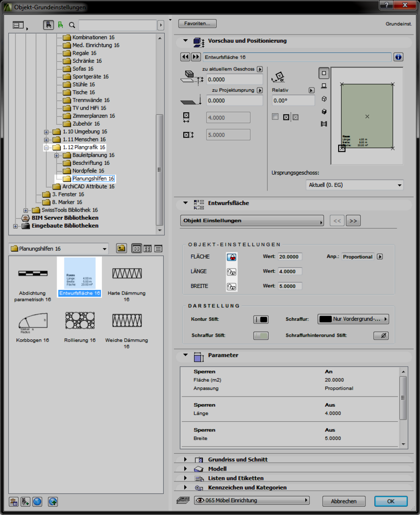Collapse the 1.12 Plangrafik 16 tree node
This screenshot has height=515, width=420.
pos(46,147)
